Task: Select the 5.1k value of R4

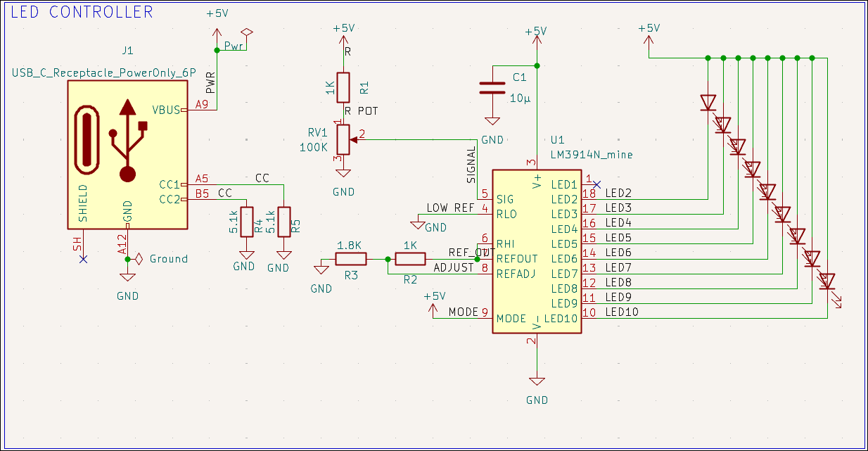Action: (x=234, y=221)
